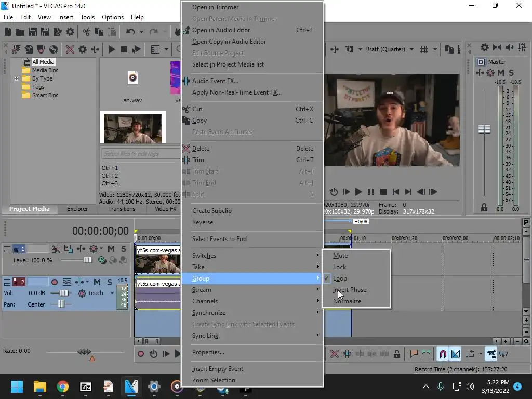The width and height of the screenshot is (532, 399).
Task: Choose Create Subclip from context menu
Action: pos(252,211)
